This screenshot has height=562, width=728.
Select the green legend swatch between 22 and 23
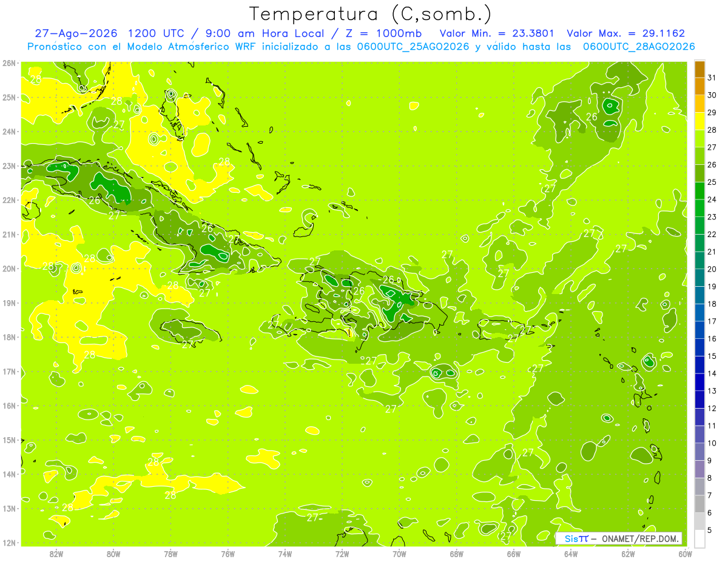click(699, 226)
